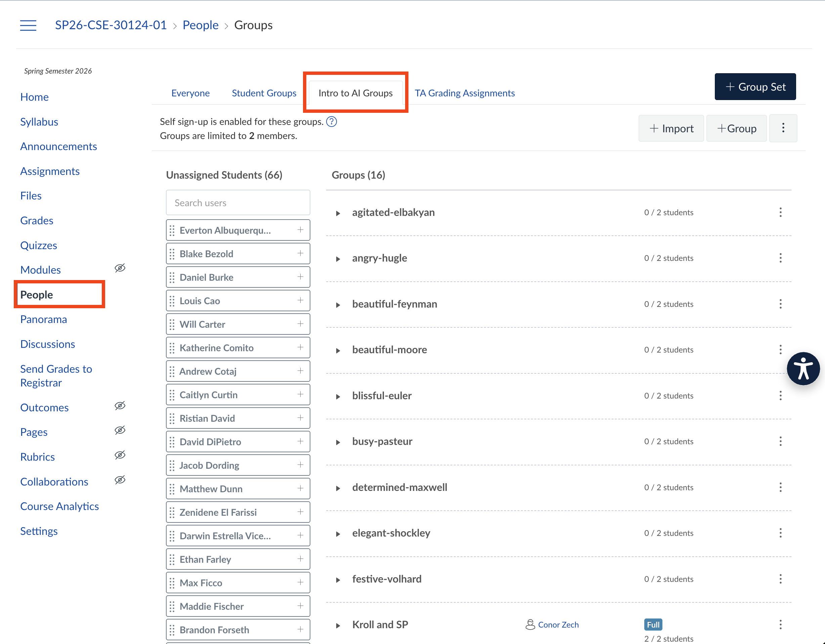Click the plus icon for Blake Bezold
Viewport: 825px width, 644px height.
[x=300, y=253]
